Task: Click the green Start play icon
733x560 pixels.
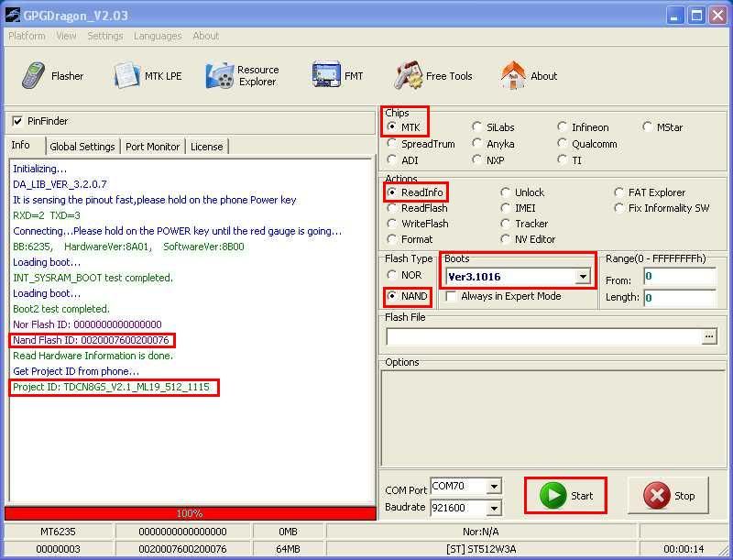Action: [x=552, y=496]
